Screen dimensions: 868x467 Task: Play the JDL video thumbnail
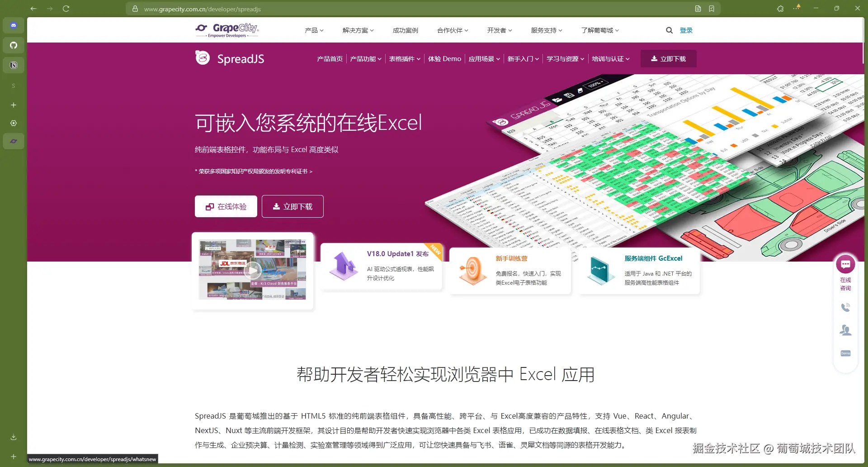point(252,270)
